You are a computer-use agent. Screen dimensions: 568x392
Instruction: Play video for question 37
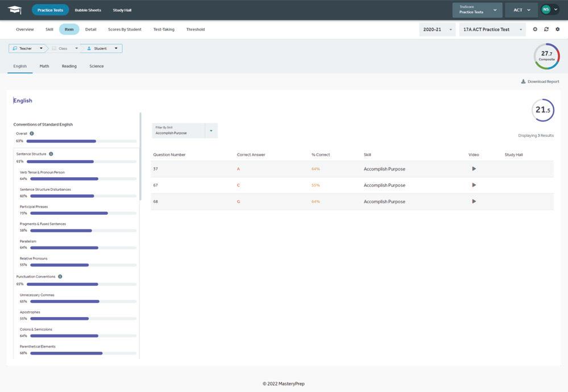(474, 169)
